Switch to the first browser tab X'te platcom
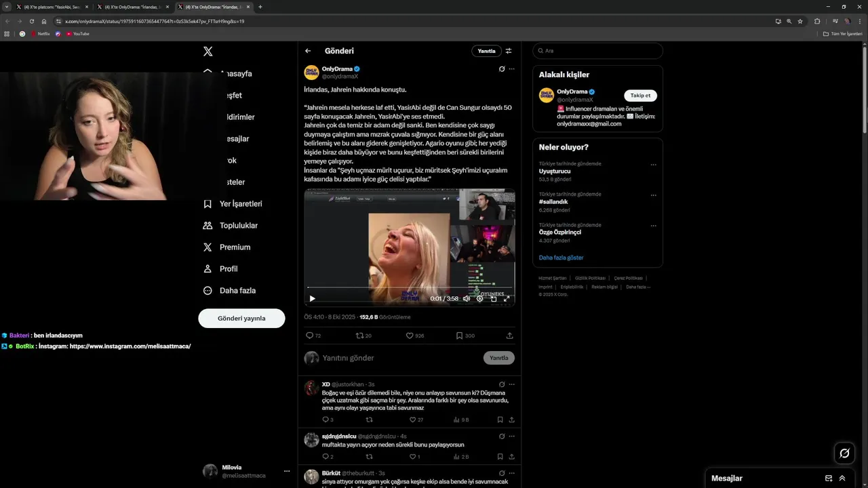This screenshot has width=868, height=488. [52, 7]
